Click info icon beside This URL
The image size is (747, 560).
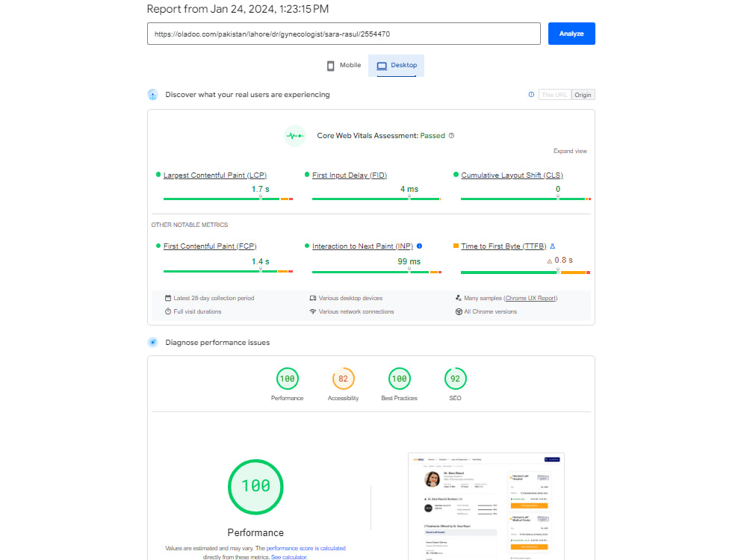click(x=531, y=94)
